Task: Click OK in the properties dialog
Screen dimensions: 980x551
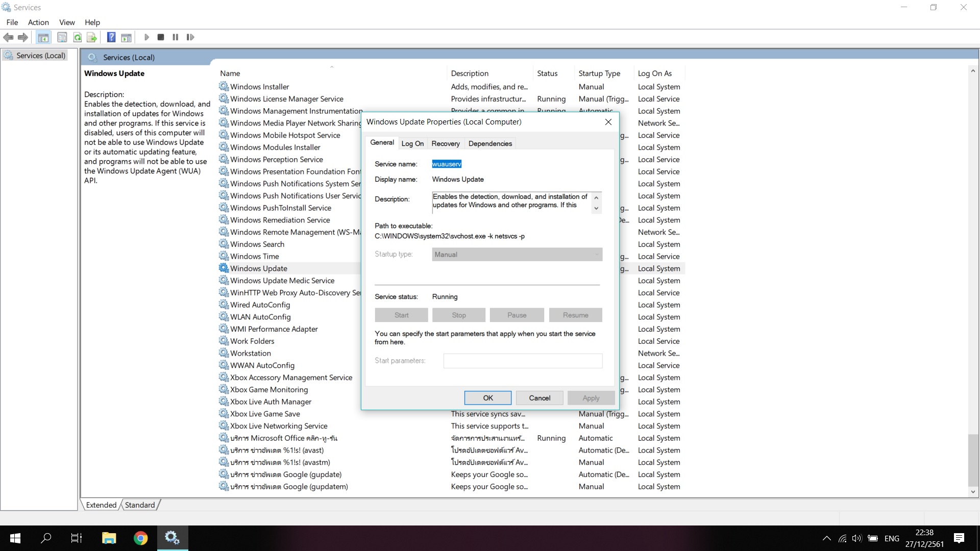Action: (488, 398)
